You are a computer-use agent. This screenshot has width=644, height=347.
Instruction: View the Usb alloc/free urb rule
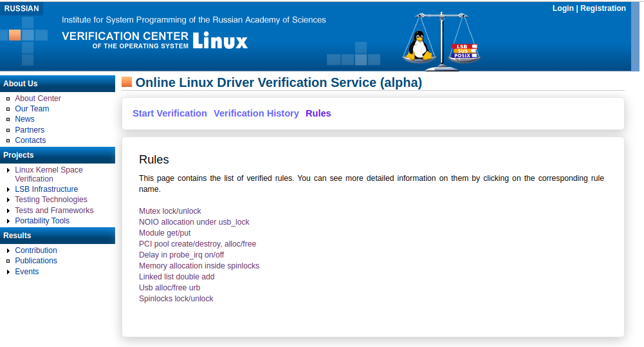pyautogui.click(x=170, y=288)
